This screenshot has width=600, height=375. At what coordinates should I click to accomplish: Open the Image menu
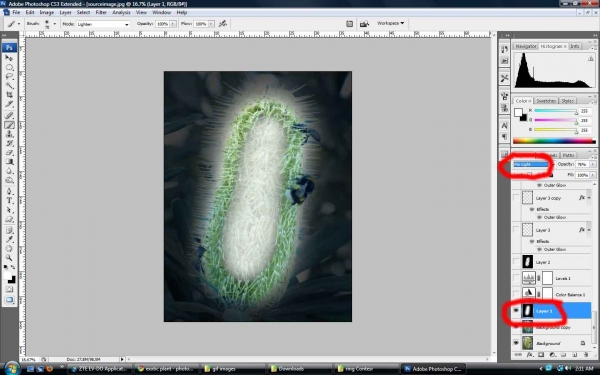47,13
